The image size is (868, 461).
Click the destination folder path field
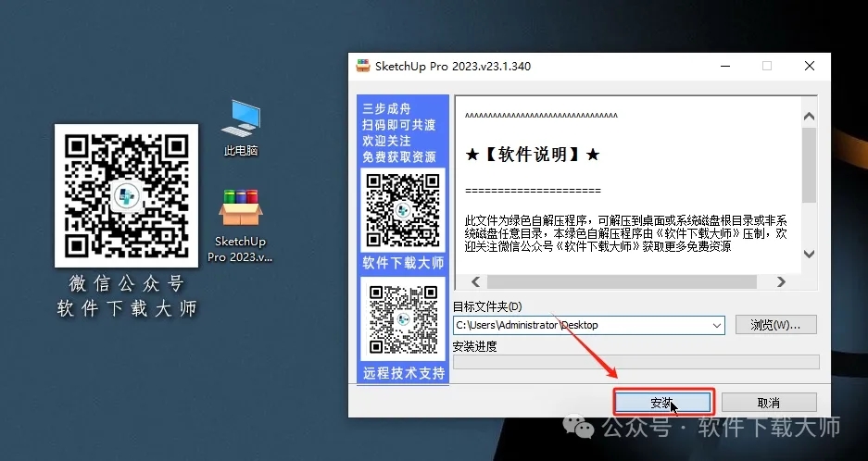588,326
